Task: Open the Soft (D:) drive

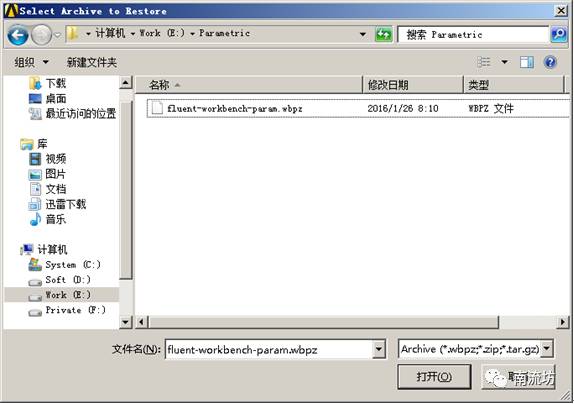Action: tap(60, 280)
